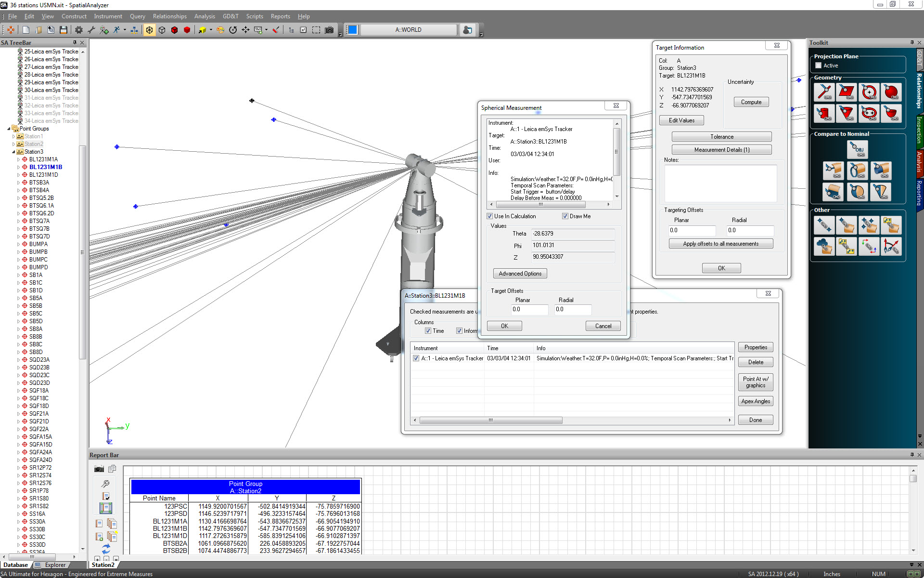
Task: Collapse the Station3 point group
Action: click(x=13, y=152)
